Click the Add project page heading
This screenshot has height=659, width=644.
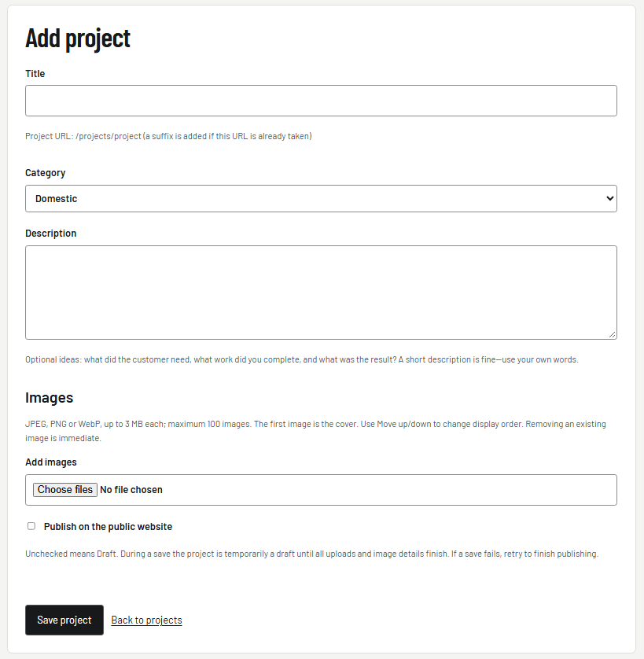[x=78, y=39]
